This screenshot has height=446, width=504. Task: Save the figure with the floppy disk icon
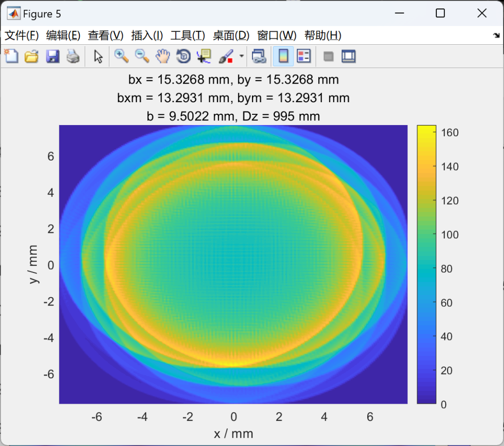[x=52, y=56]
